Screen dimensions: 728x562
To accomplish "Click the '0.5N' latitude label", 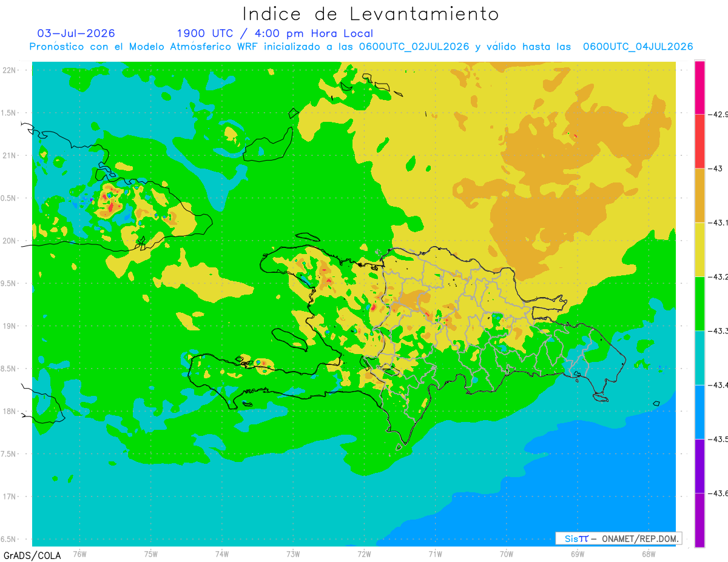I will pos(9,198).
